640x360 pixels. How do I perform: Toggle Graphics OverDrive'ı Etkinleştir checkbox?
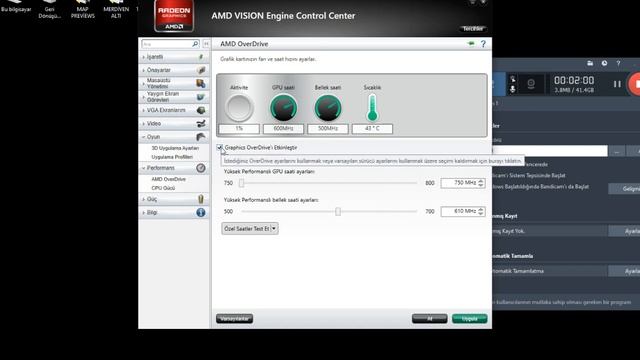(x=220, y=147)
